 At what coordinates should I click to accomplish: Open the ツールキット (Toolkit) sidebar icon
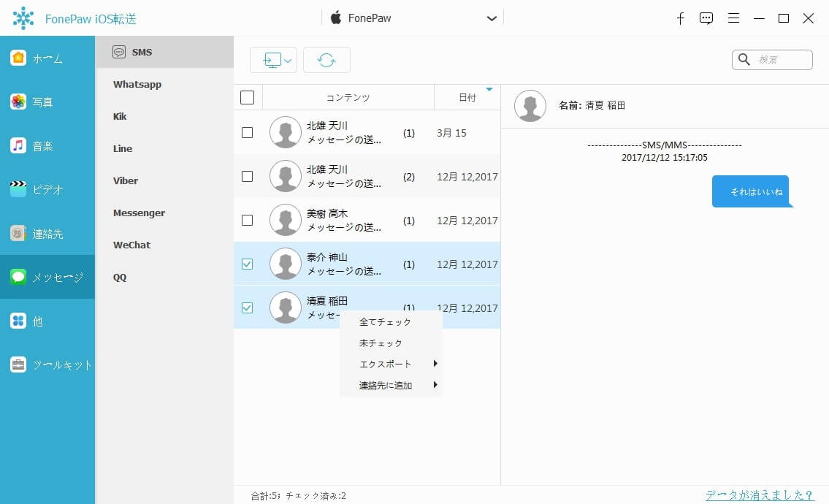[20, 364]
